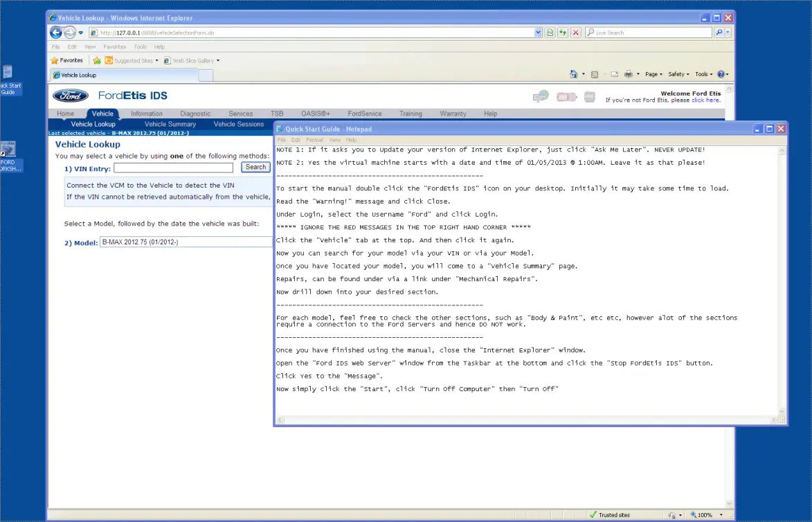The image size is (812, 522).
Task: Open the Diagnostic navigation tab
Action: (x=195, y=114)
